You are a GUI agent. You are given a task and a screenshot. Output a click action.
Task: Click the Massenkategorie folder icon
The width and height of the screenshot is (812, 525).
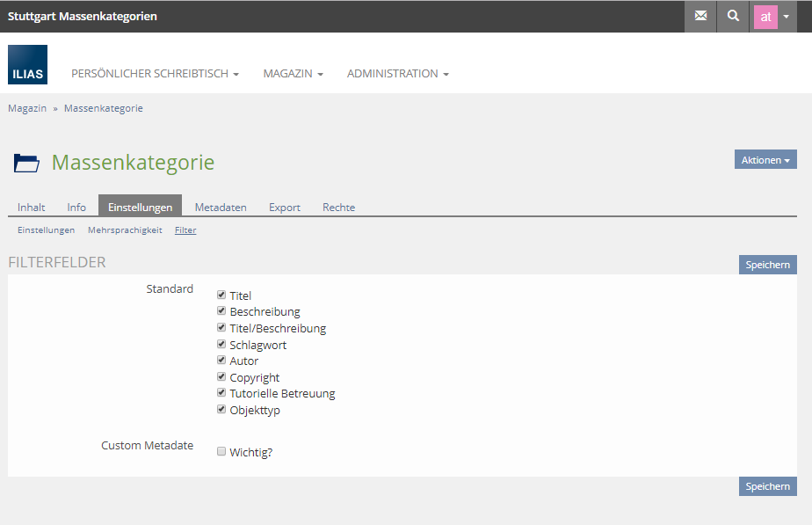coord(26,163)
